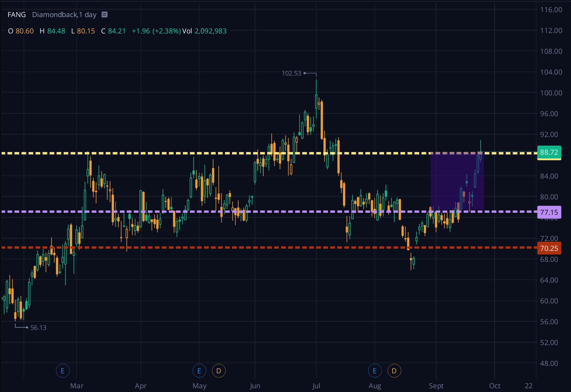Open the earnings E marker in May

[199, 371]
